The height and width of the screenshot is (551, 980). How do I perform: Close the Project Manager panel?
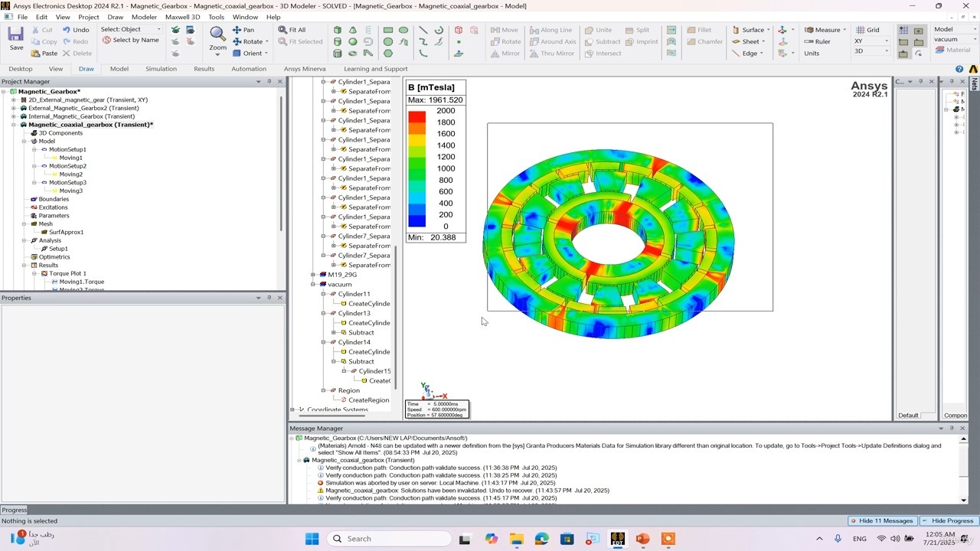click(279, 81)
